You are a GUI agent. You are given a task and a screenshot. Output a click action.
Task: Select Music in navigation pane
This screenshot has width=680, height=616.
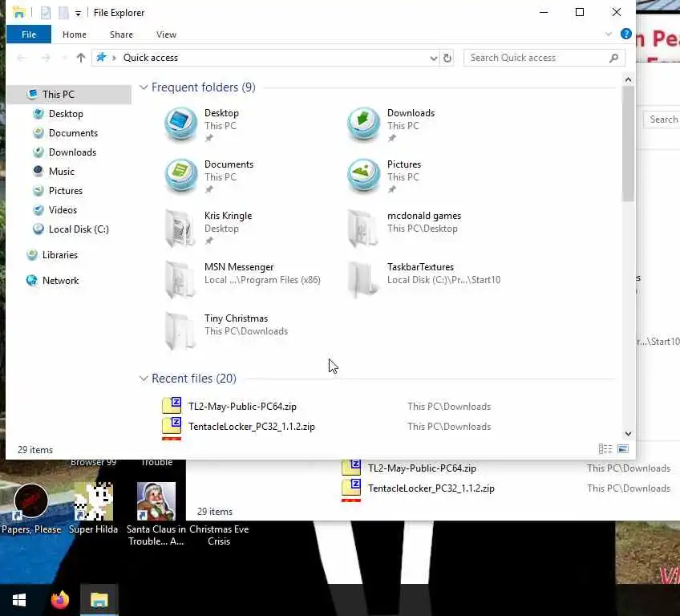[x=61, y=172]
